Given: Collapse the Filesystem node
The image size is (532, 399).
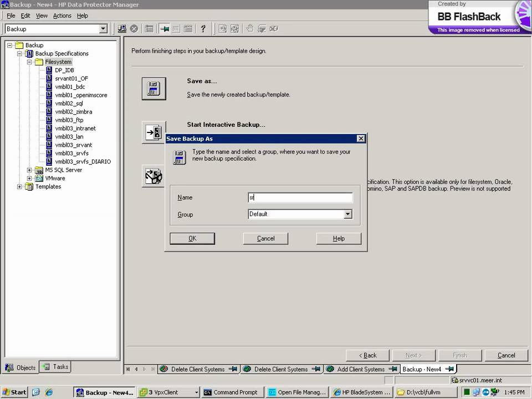Looking at the screenshot, I should click(x=29, y=62).
